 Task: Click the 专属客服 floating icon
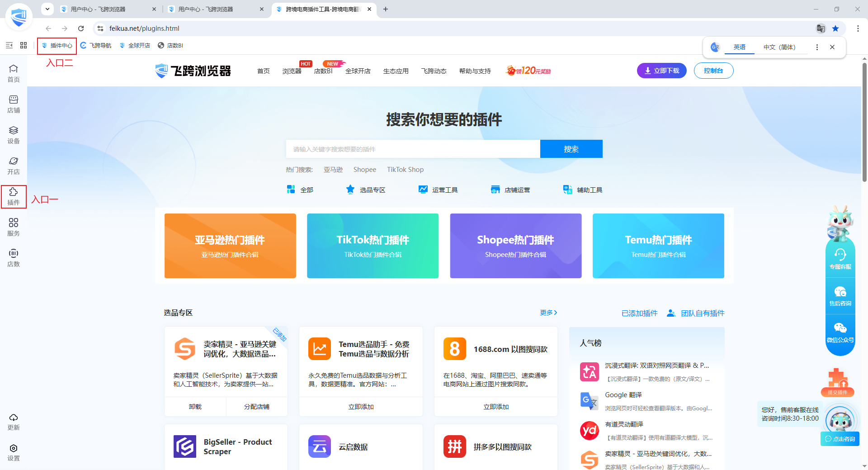tap(840, 259)
